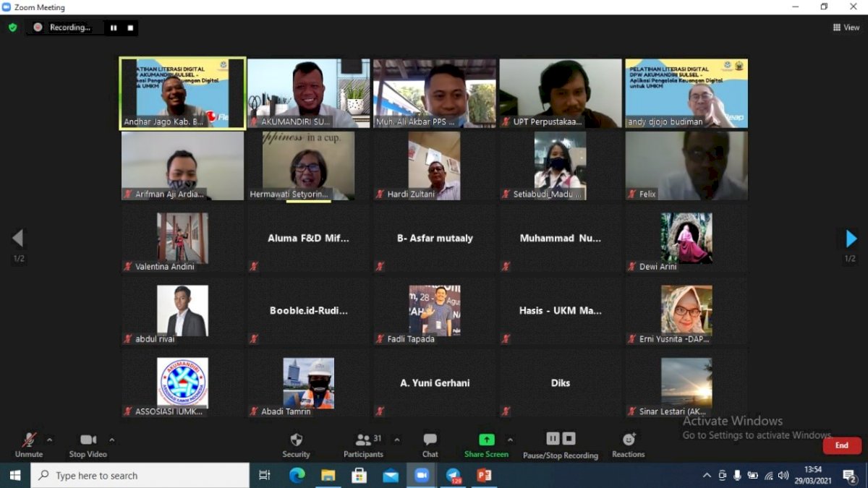Open volume control in system tray
This screenshot has height=488, width=868.
(784, 475)
